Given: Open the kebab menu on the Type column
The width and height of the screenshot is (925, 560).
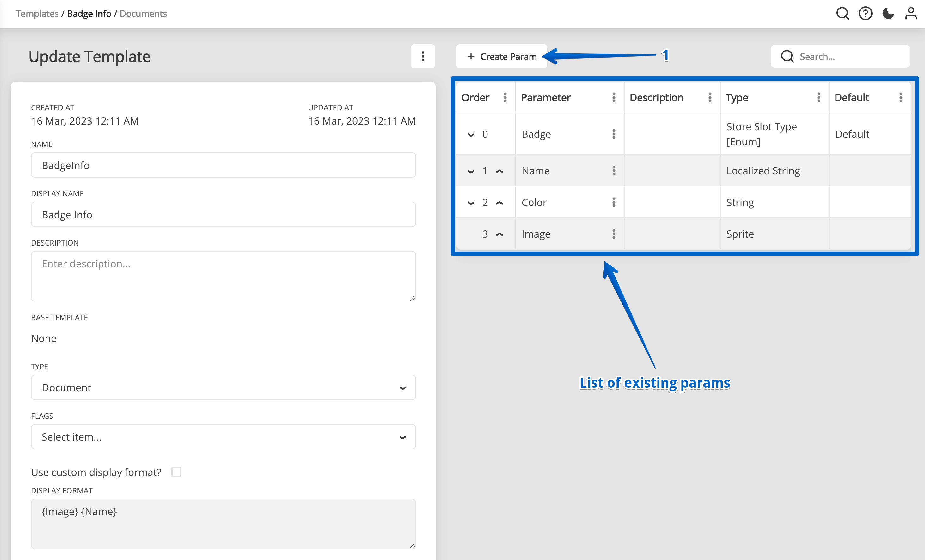Looking at the screenshot, I should click(819, 97).
